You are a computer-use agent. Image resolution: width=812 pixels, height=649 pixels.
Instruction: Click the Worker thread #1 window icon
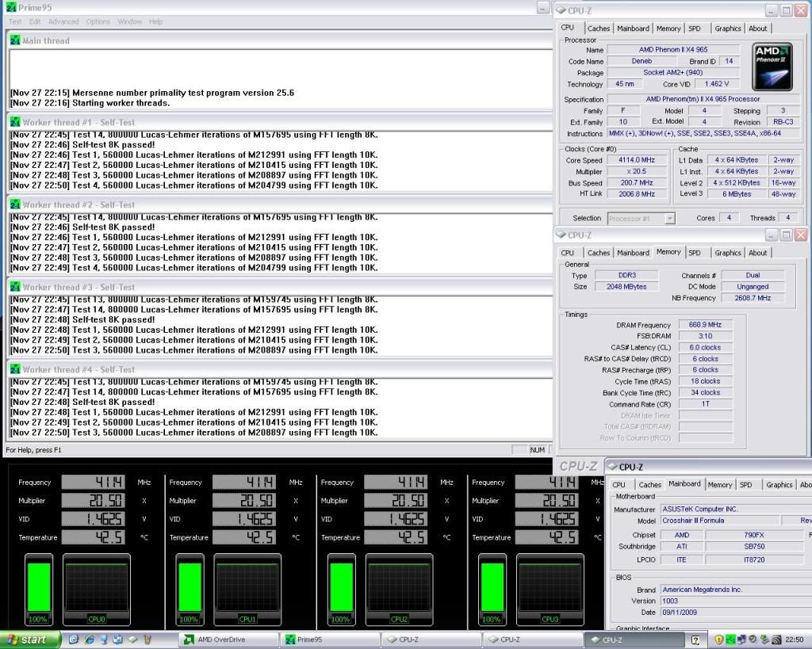15,123
